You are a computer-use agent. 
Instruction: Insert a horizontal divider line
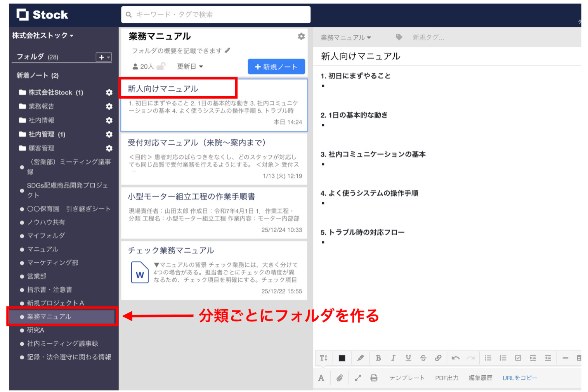(565, 358)
